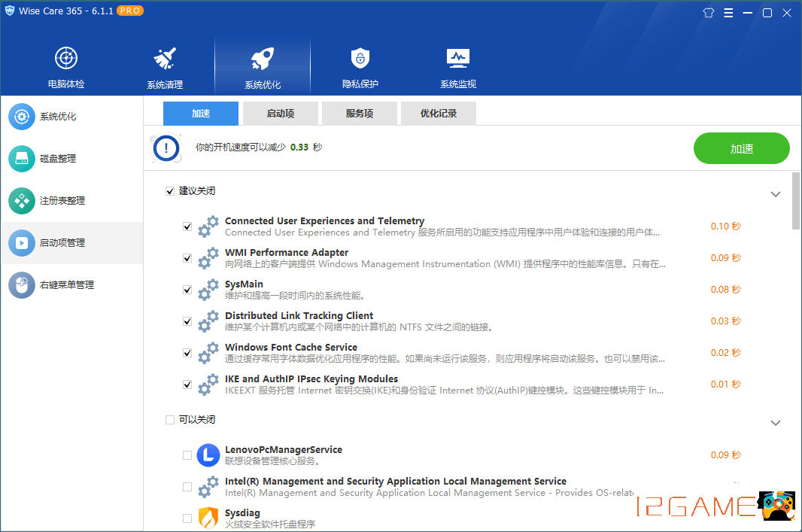The width and height of the screenshot is (802, 532).
Task: Collapse the 可以关闭 section chevron
Action: [x=776, y=423]
